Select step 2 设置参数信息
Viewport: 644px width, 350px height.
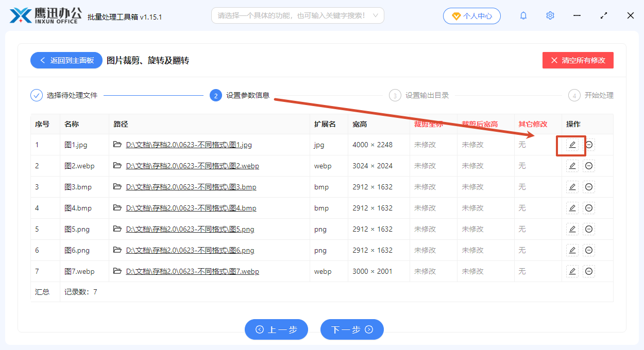pos(240,95)
